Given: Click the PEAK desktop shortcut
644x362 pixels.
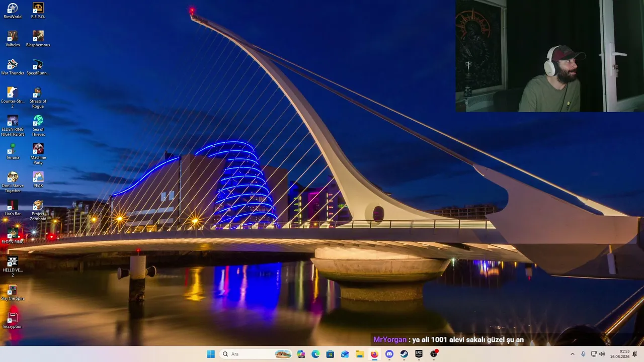Looking at the screenshot, I should 38,179.
